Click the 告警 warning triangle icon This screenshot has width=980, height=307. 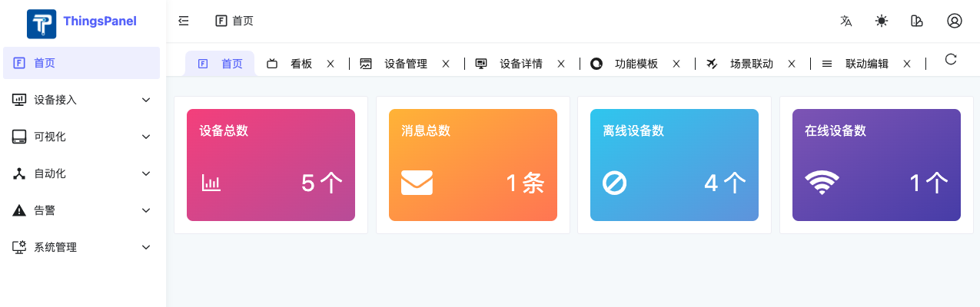[x=20, y=210]
